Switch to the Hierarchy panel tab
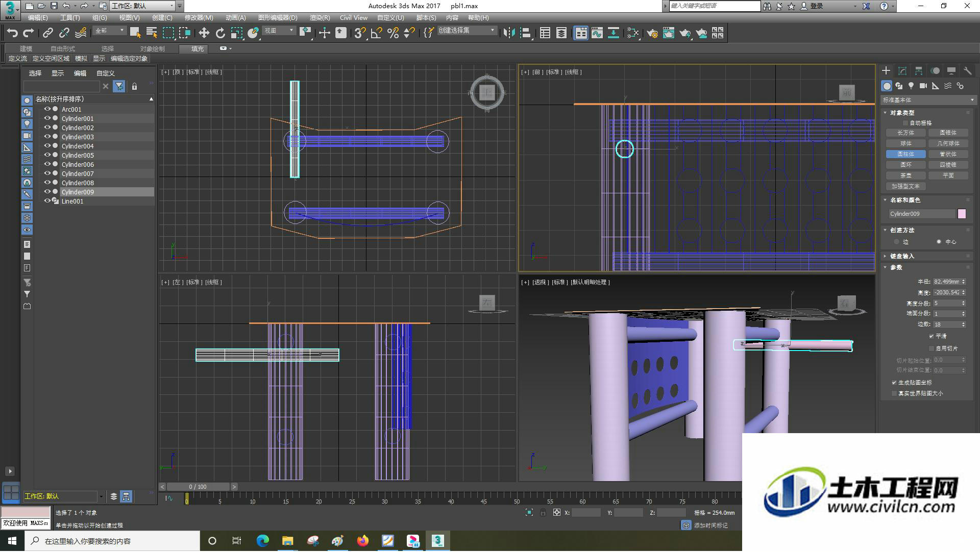Viewport: 980px width, 552px height. pos(918,71)
